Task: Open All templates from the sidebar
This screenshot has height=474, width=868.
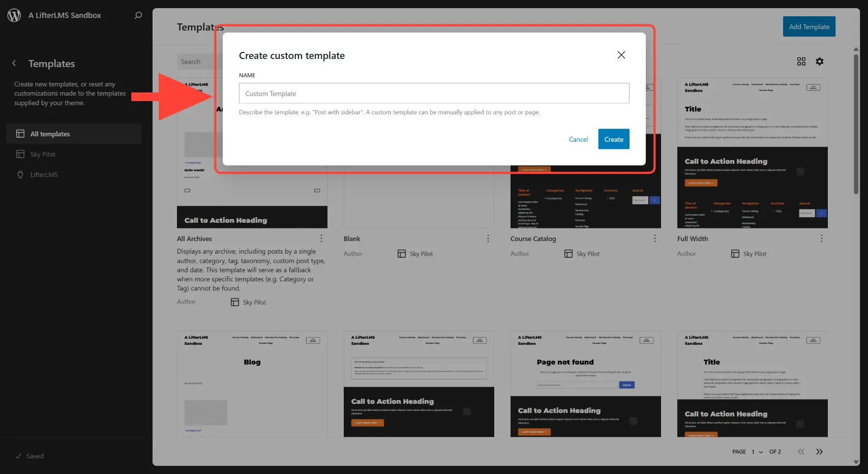Action: click(50, 134)
